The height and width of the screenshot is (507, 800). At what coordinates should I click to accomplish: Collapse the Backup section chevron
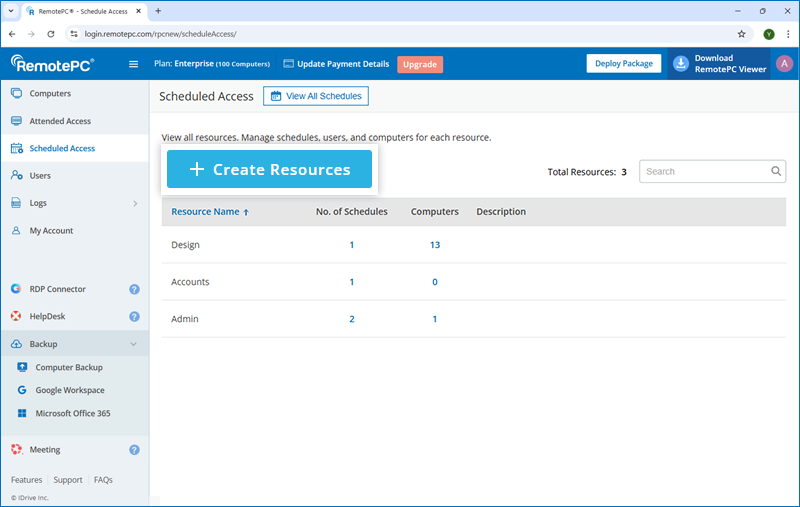tap(134, 344)
